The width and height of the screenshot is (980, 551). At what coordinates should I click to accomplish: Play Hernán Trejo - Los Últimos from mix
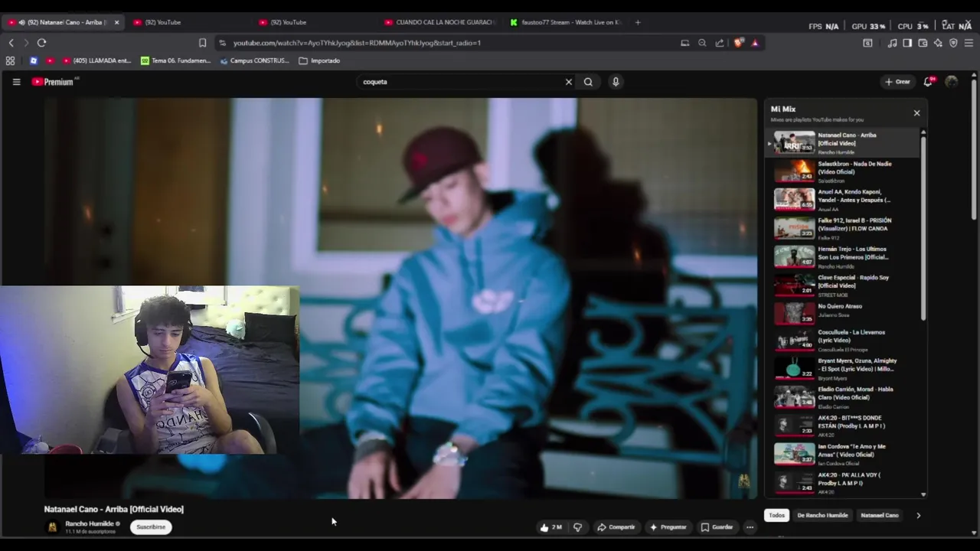coord(844,257)
